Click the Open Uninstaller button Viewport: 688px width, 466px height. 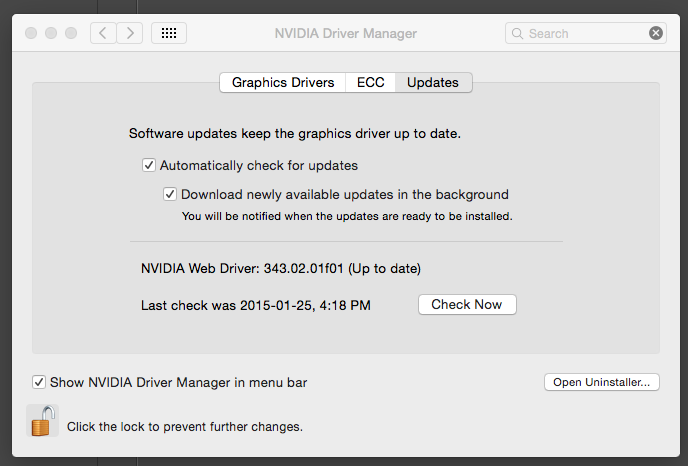(601, 382)
